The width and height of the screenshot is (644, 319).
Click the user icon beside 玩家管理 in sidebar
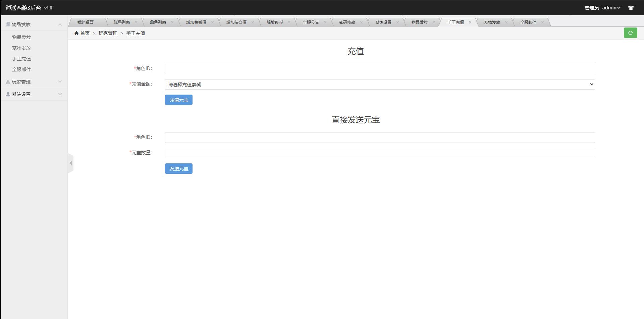tap(7, 82)
